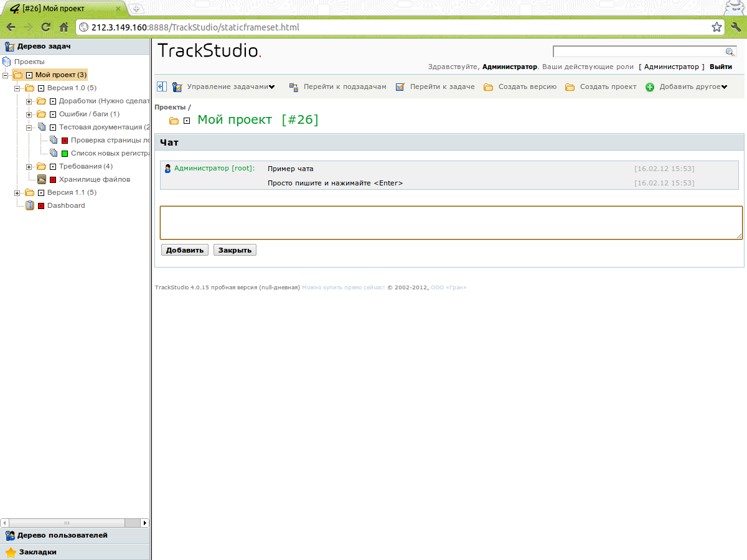Screen dimensions: 747x560
Task: Expand the Требования (4) node
Action: 29,166
